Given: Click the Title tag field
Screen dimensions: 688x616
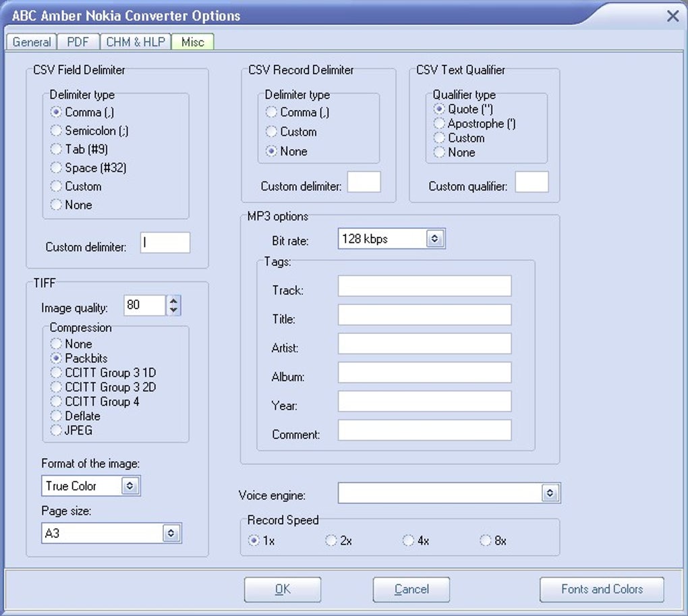Looking at the screenshot, I should point(425,315).
